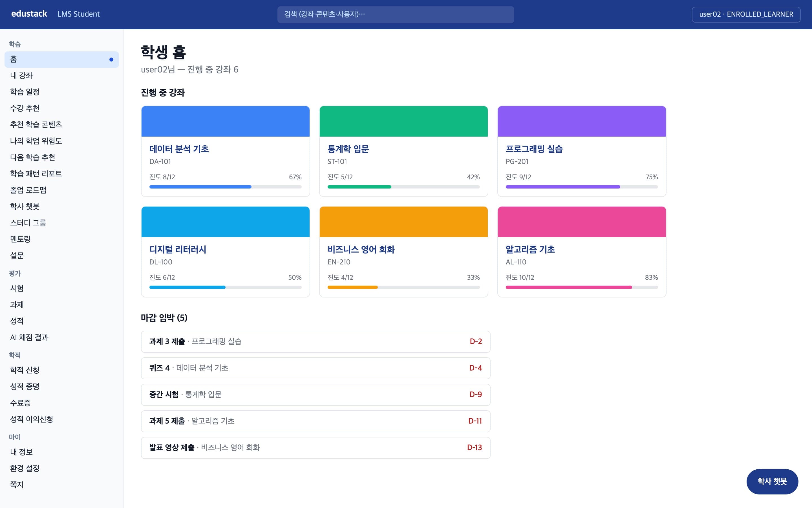
Task: Open 데이터 분석 기초 course link
Action: [x=179, y=149]
